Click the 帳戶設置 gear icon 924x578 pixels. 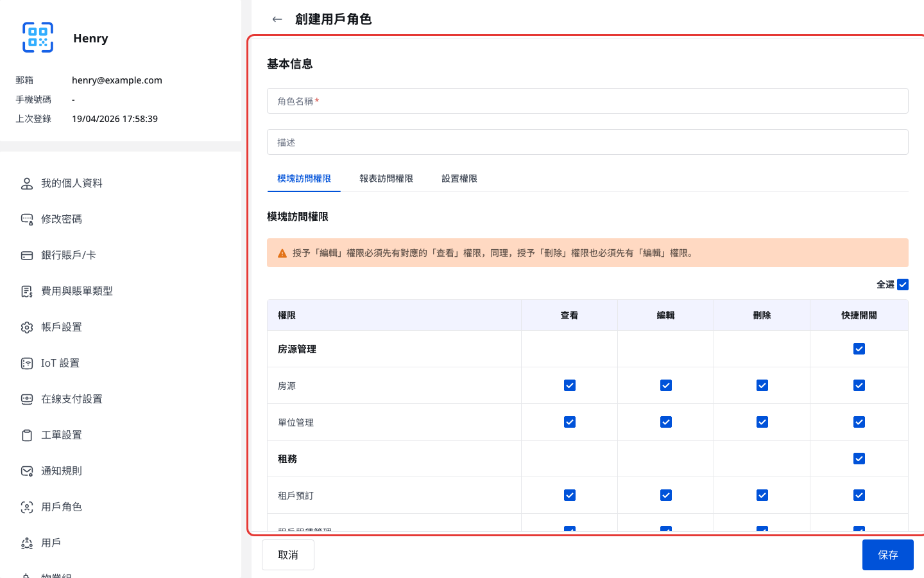tap(27, 328)
